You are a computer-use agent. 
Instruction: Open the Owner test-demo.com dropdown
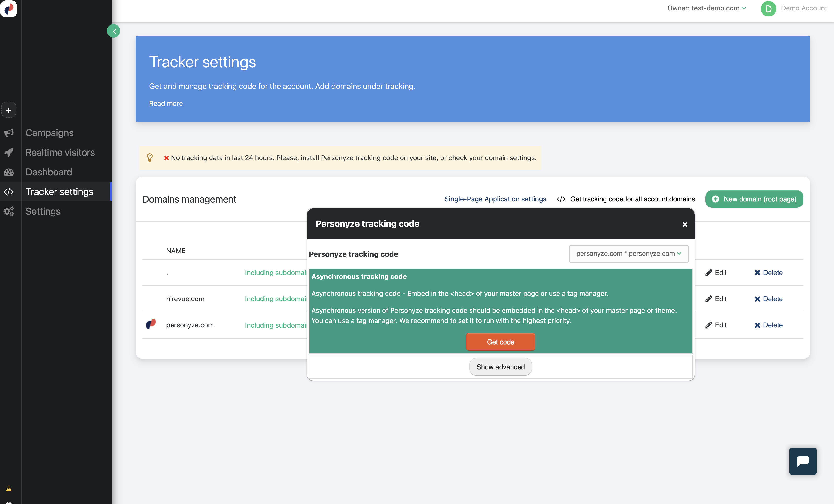pos(706,8)
